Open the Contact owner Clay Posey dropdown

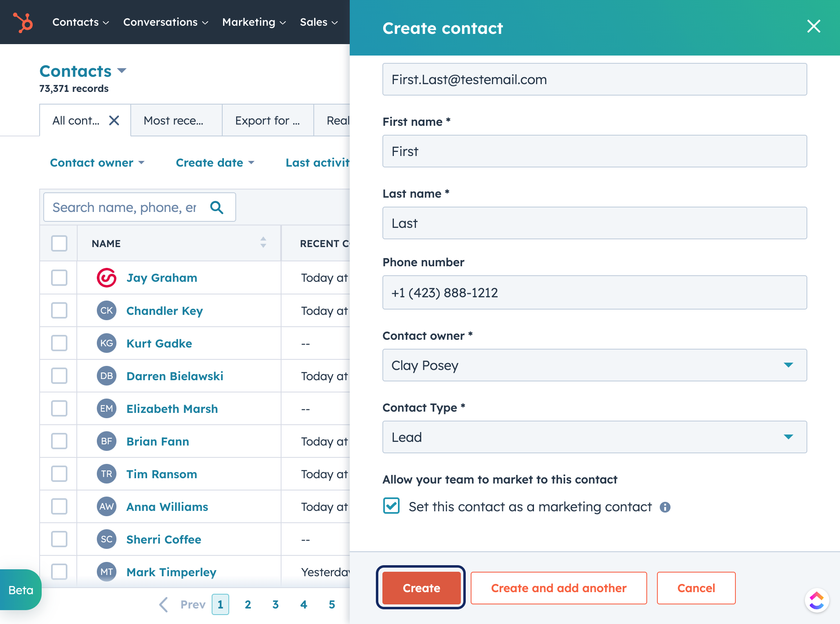pos(594,365)
